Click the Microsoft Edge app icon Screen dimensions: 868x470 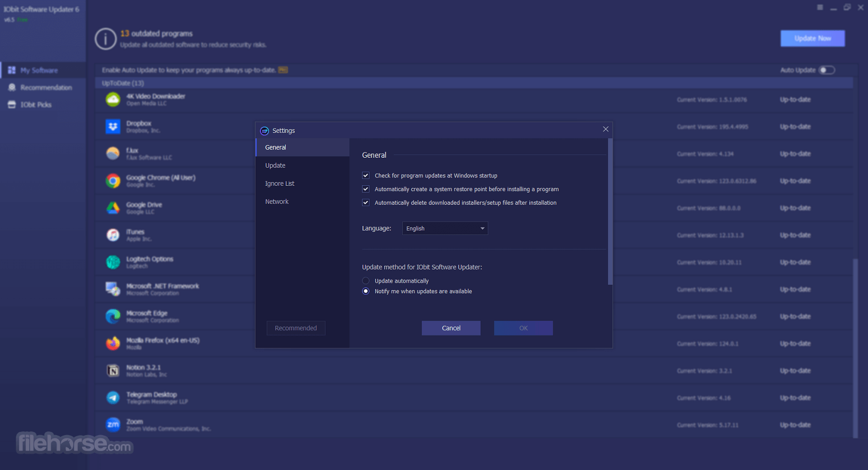(x=113, y=317)
